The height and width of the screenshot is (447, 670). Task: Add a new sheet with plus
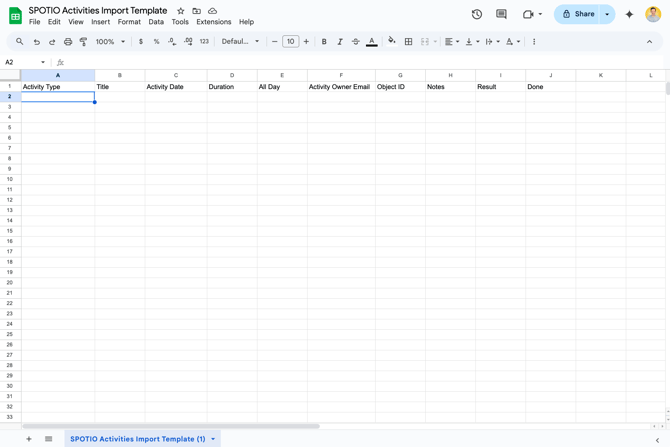click(x=29, y=439)
